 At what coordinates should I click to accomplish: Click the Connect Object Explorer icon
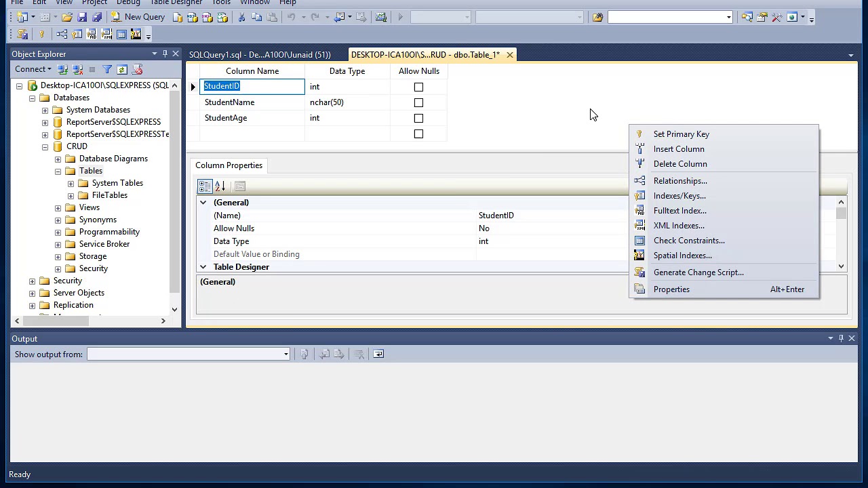(x=63, y=69)
